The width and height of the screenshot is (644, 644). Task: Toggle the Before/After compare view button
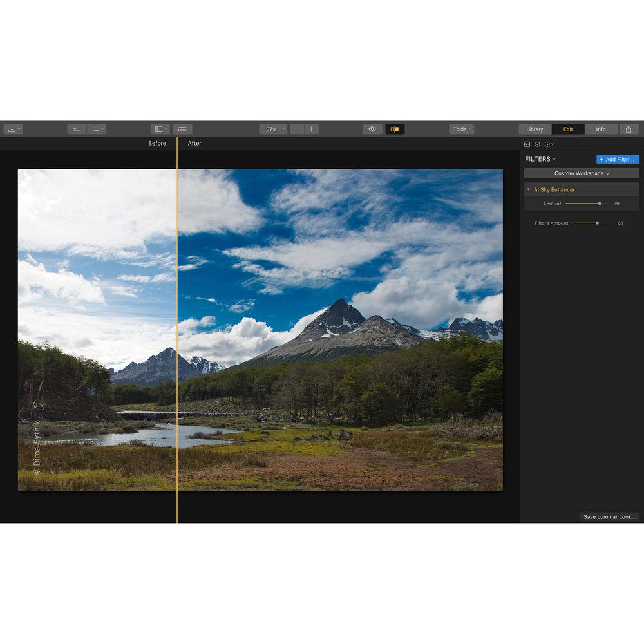(396, 129)
